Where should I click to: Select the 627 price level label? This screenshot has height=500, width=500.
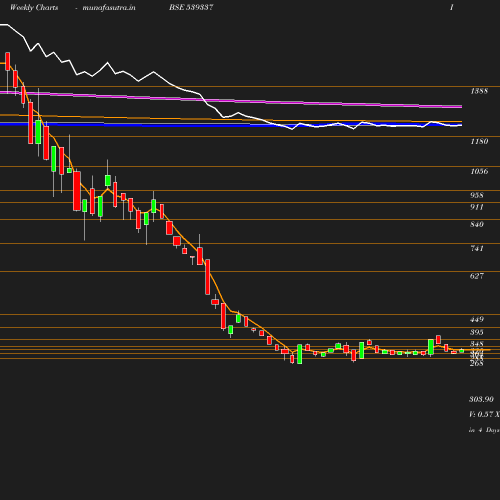click(x=477, y=276)
